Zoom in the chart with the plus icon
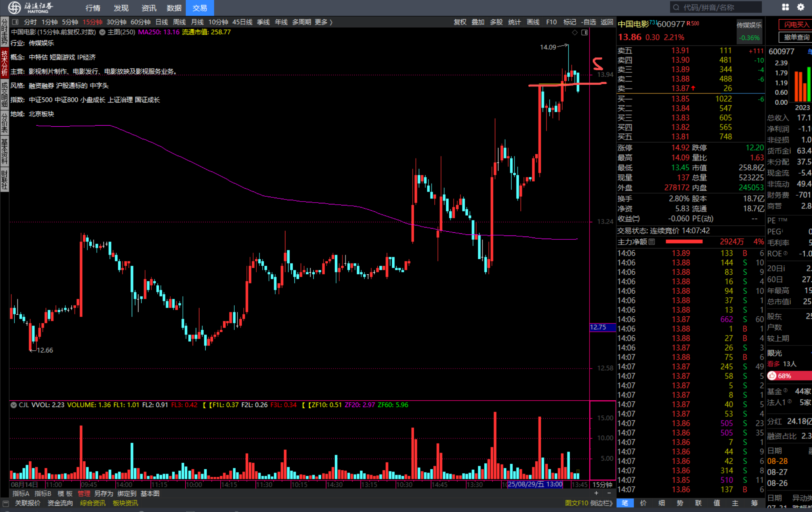Image resolution: width=812 pixels, height=512 pixels. 596,493
